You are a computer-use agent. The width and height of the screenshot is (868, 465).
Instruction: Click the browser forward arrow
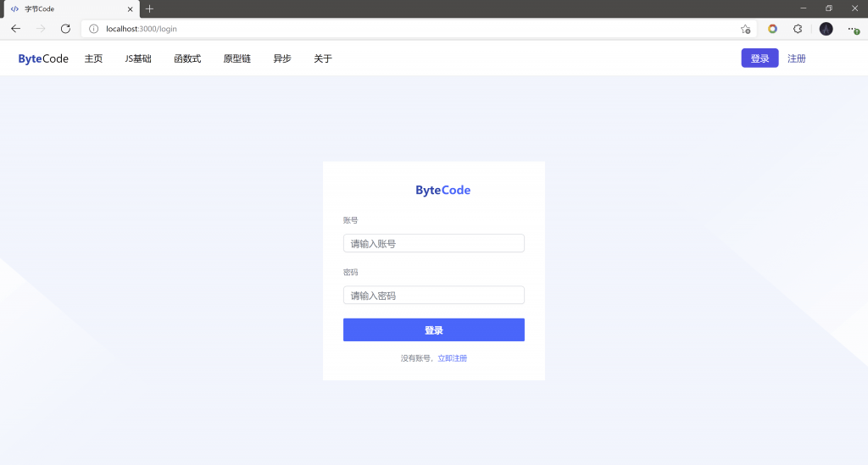click(x=41, y=29)
